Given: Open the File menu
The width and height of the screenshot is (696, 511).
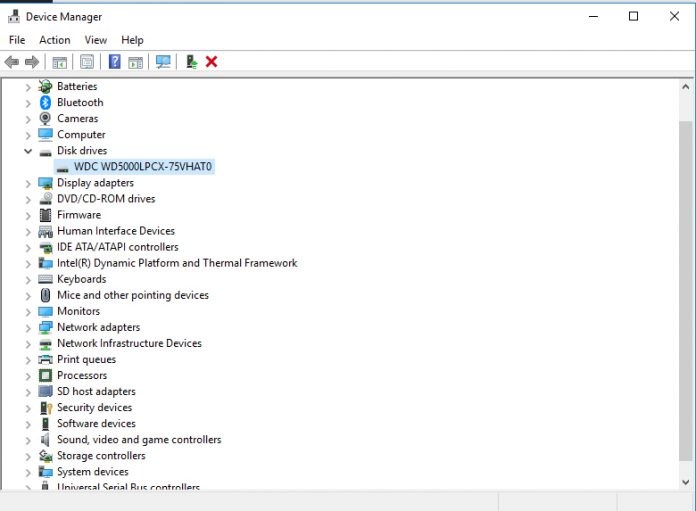Looking at the screenshot, I should coord(17,40).
